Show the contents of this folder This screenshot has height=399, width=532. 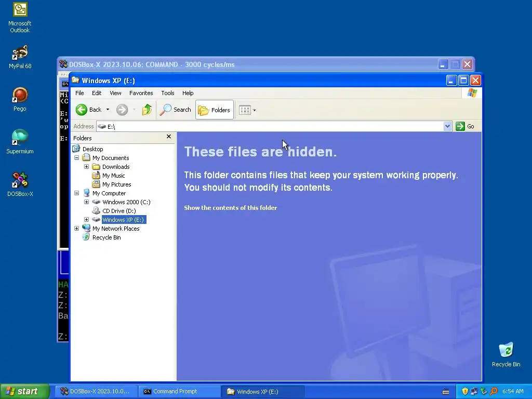[x=230, y=208]
